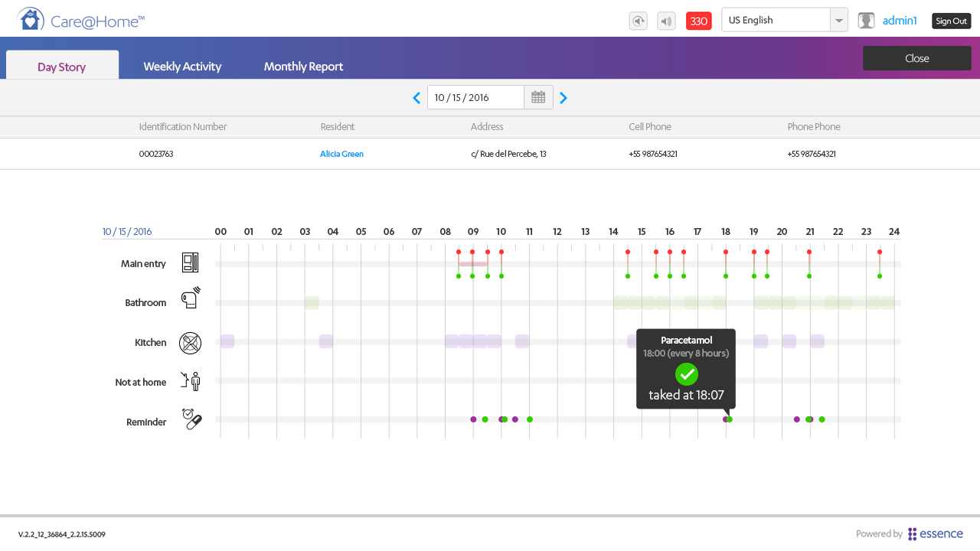Click the essence logo in the footer

(936, 534)
